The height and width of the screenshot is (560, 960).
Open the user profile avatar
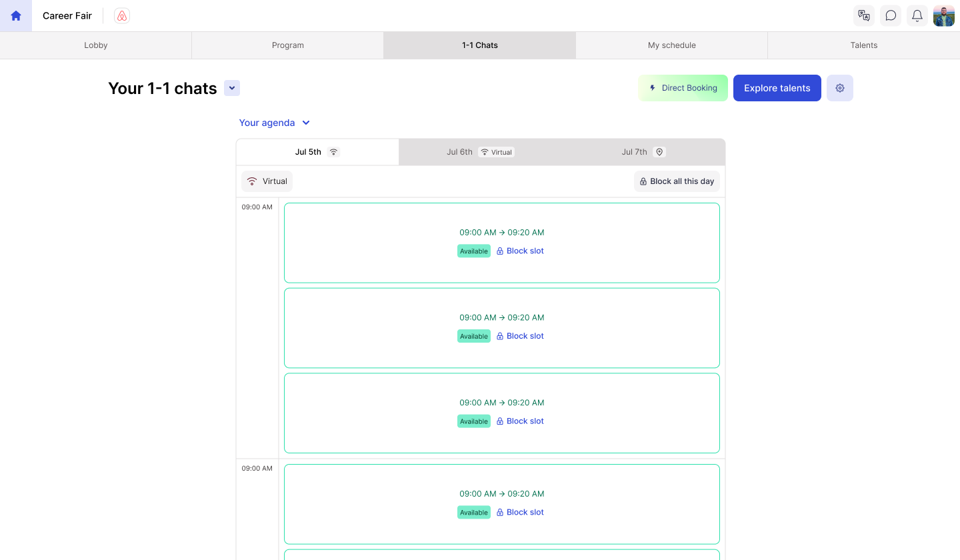[944, 16]
